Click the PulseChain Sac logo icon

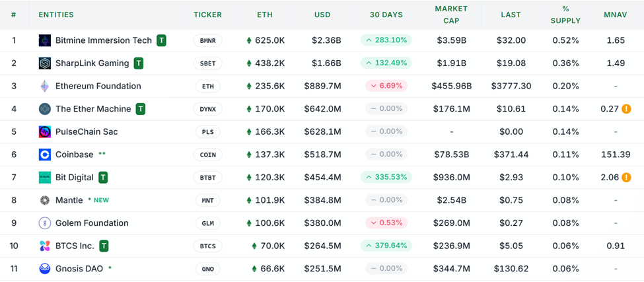click(44, 131)
